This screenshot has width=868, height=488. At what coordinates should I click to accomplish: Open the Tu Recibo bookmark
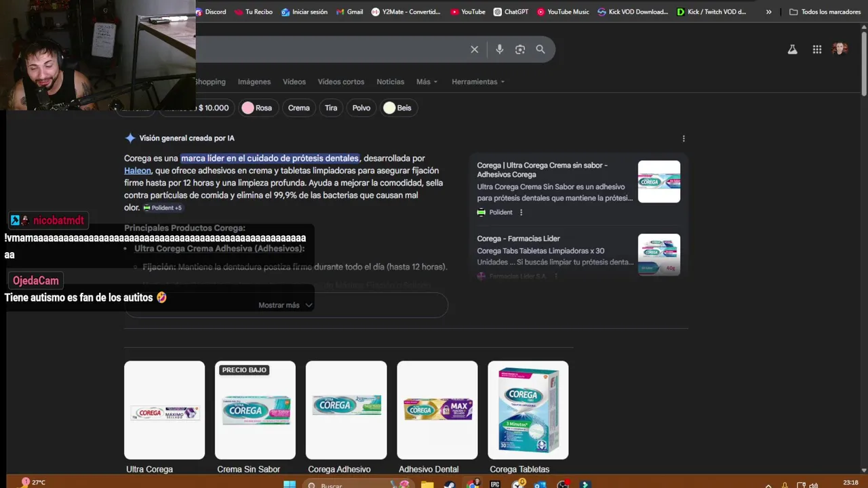coord(253,12)
